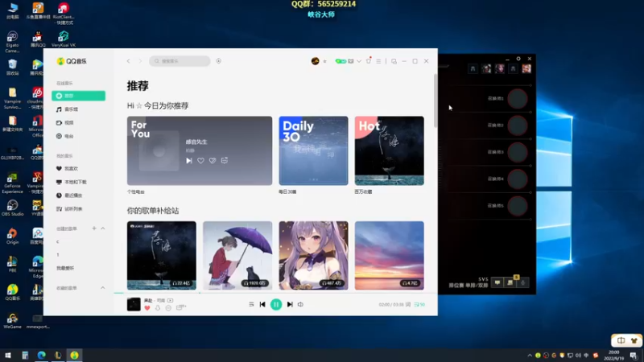Open the comments icon in player bar
The width and height of the screenshot is (644, 362).
tap(180, 307)
